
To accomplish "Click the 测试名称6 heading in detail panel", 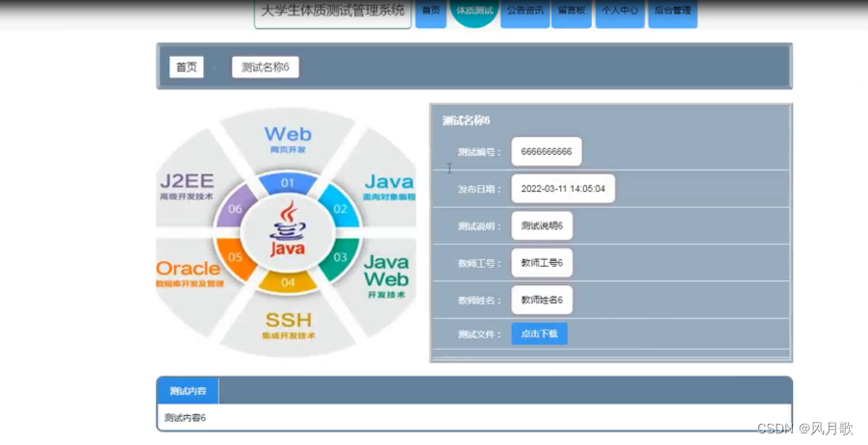I will tap(466, 120).
